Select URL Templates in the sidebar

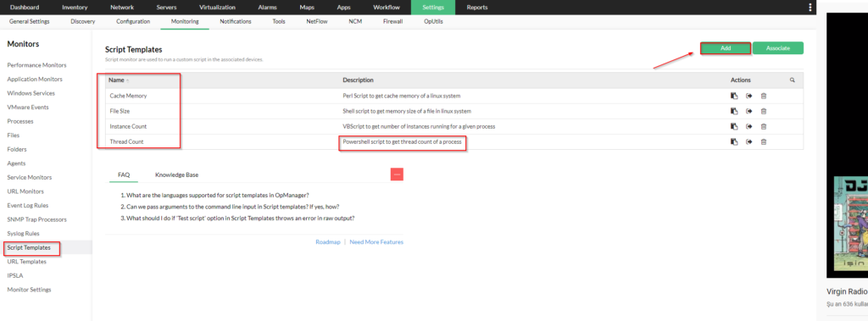pos(26,261)
